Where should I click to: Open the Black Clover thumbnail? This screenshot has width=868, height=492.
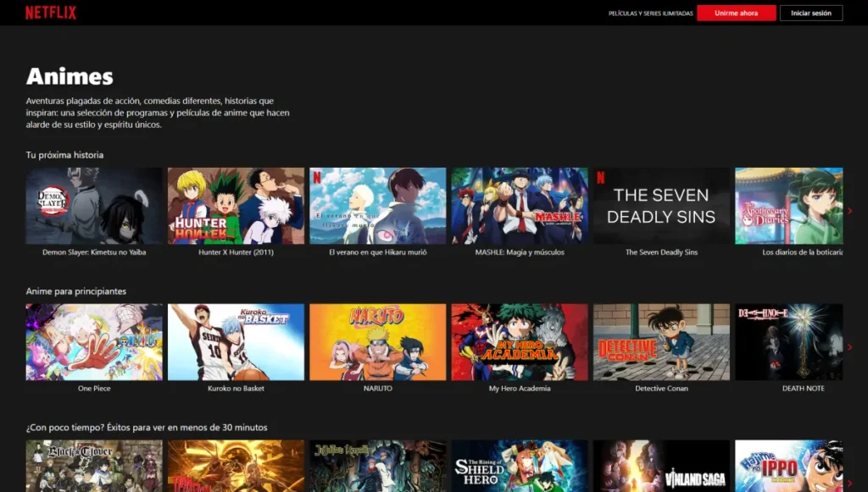[x=94, y=466]
